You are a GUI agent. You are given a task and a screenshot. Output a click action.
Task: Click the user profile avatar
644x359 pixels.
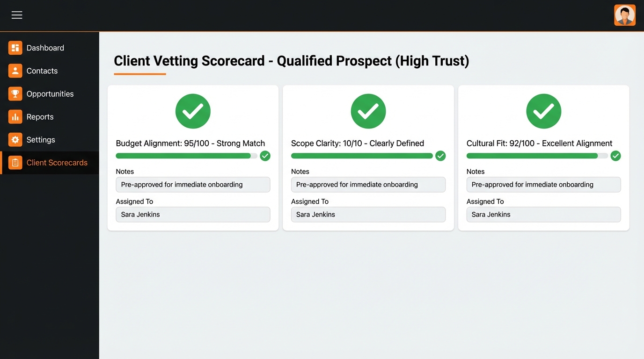624,15
